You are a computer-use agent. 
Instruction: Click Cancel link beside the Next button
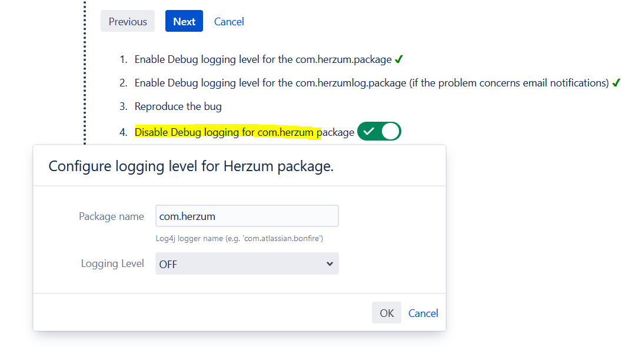(229, 22)
